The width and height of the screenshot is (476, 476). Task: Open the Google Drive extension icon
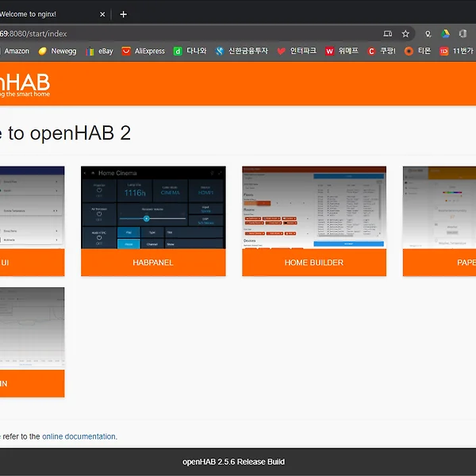point(445,33)
